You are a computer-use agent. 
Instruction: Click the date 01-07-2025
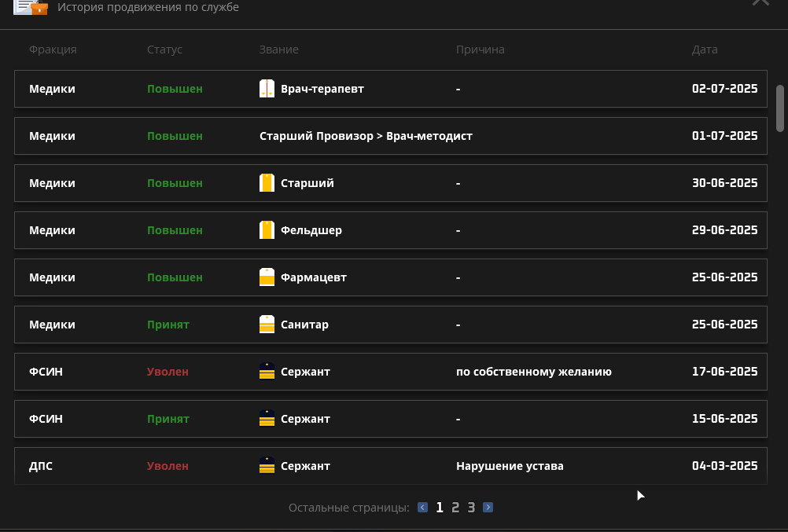click(x=724, y=136)
